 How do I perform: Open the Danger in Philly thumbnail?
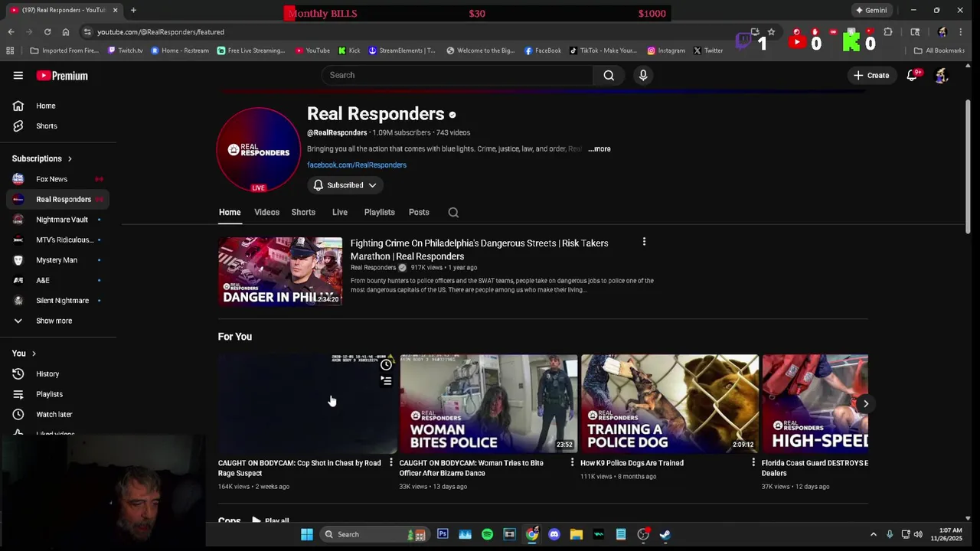pos(280,271)
